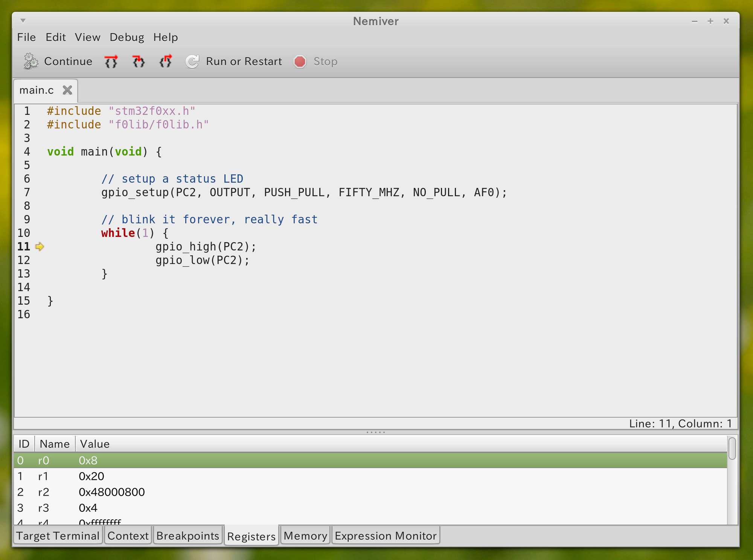Click the Step Into toolbar icon

139,61
